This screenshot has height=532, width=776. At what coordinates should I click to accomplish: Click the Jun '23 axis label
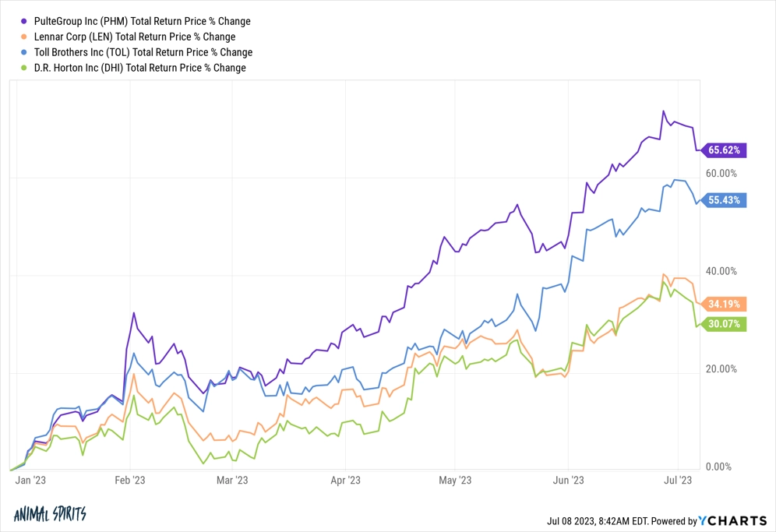click(568, 480)
